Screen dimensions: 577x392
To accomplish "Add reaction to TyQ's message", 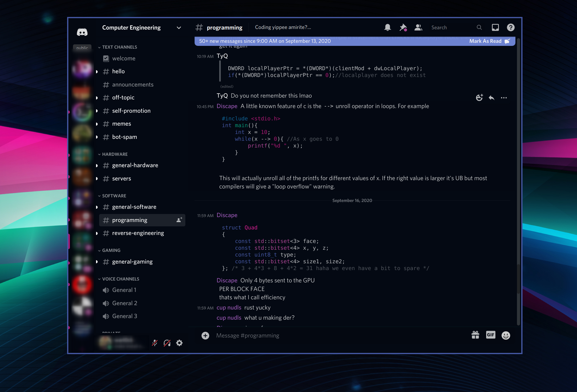I will point(479,98).
